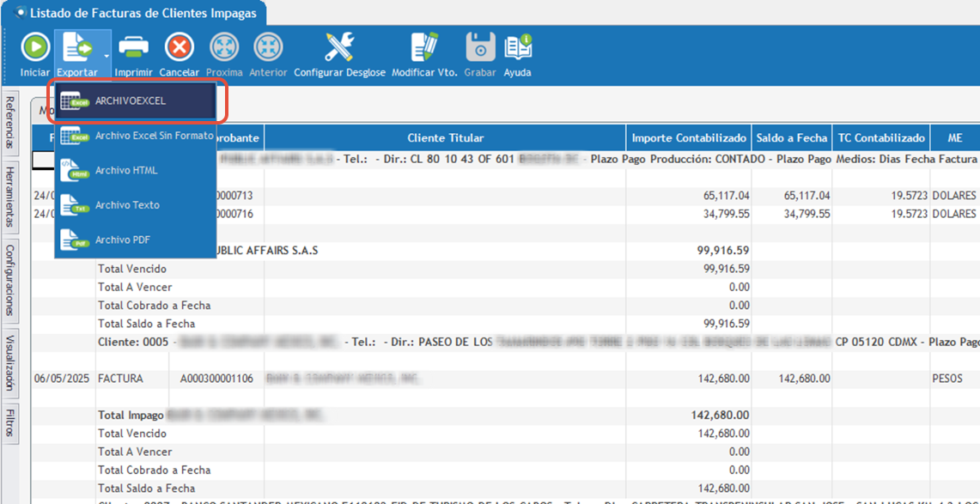980x504 pixels.
Task: Select the FACTURA type cell
Action: click(x=132, y=379)
